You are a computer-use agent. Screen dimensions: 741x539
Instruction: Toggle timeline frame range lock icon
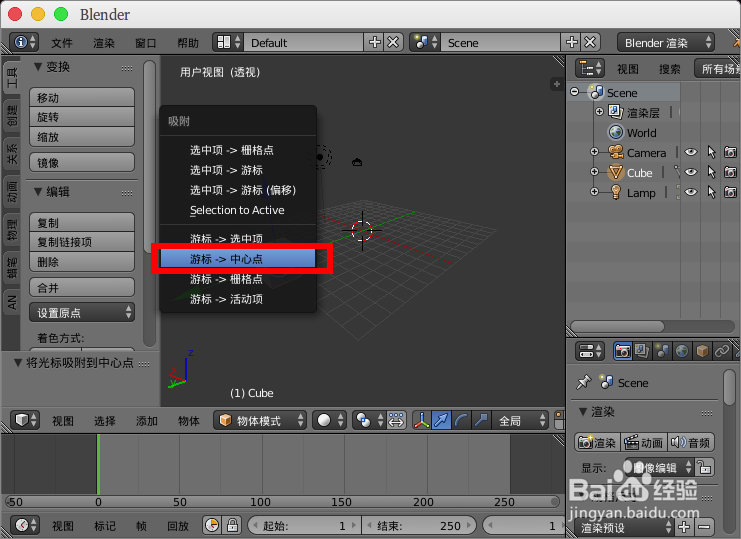[232, 525]
